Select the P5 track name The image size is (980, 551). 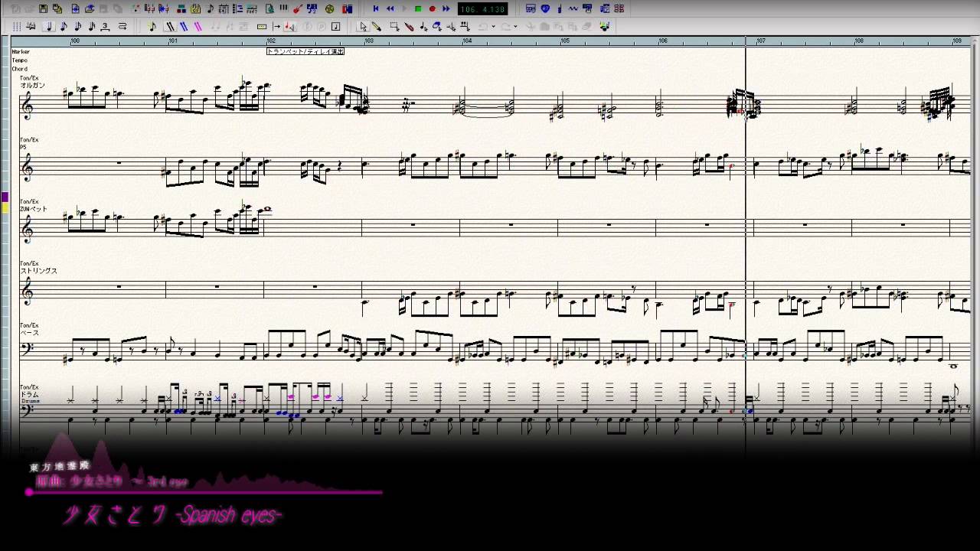tap(23, 147)
